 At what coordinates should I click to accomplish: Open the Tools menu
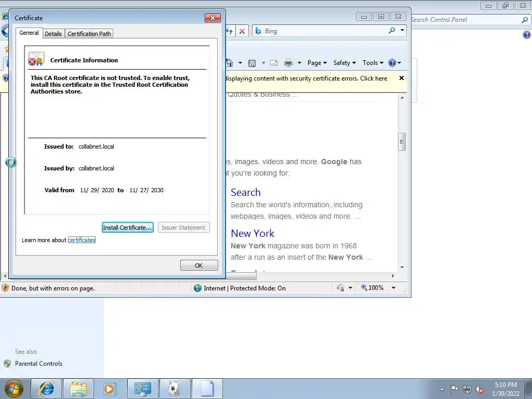click(373, 63)
